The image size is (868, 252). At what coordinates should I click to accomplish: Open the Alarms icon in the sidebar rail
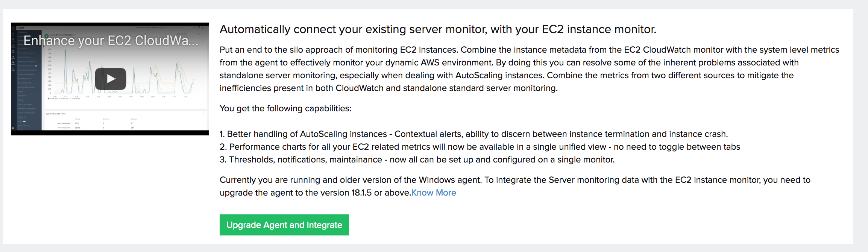[13, 56]
